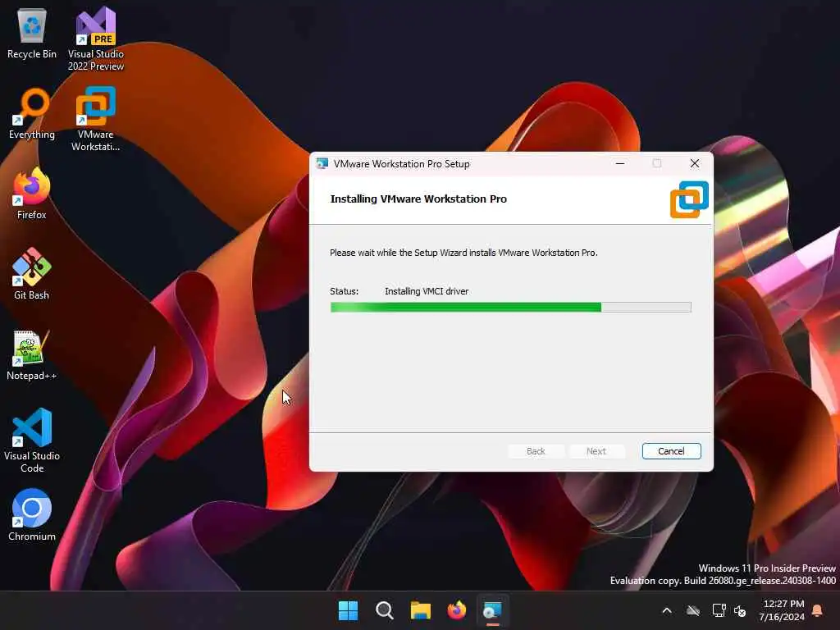Click the disabled Next button
840x630 pixels.
596,451
